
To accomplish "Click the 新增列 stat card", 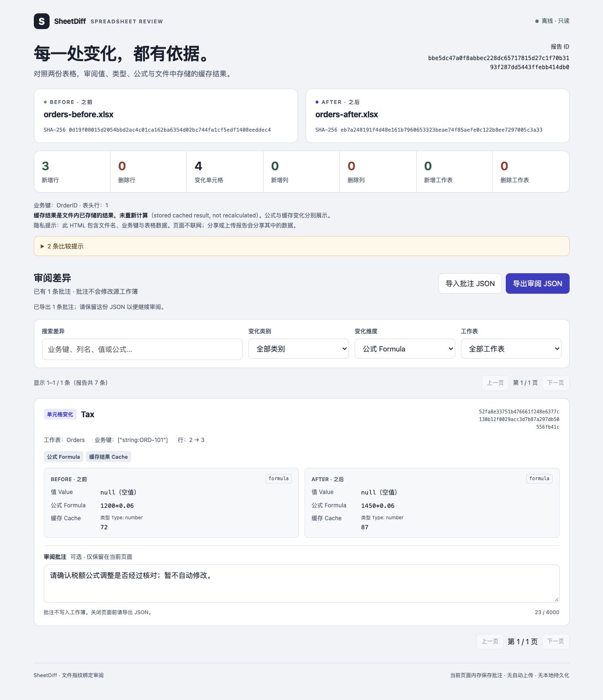I will (301, 172).
